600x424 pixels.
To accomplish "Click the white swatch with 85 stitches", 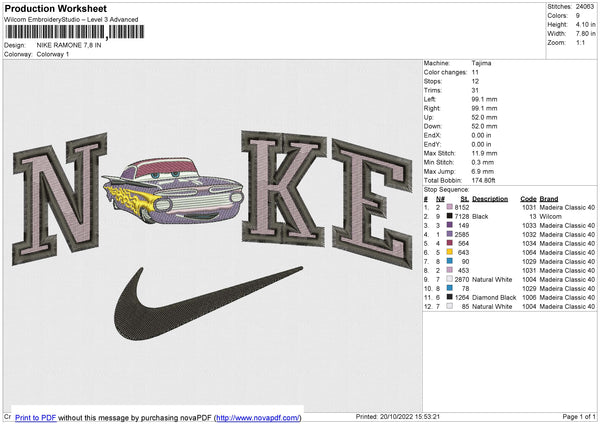I will point(450,306).
